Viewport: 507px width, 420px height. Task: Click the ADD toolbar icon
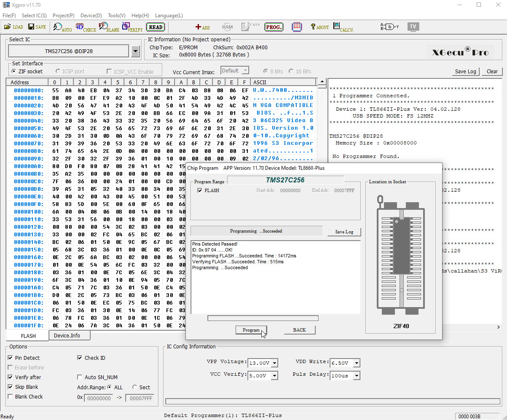203,27
